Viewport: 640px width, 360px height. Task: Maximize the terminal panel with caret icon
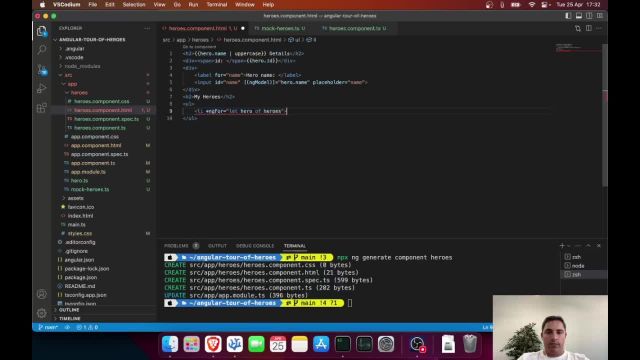588,246
